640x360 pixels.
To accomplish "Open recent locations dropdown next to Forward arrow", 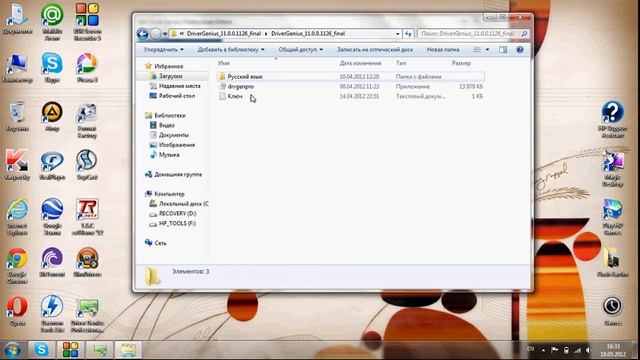I will [165, 34].
